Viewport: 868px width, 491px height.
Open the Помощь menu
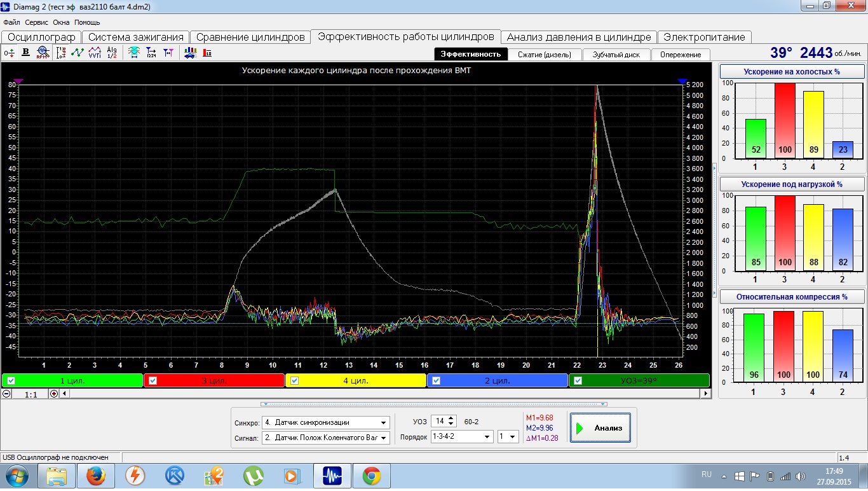[x=87, y=22]
